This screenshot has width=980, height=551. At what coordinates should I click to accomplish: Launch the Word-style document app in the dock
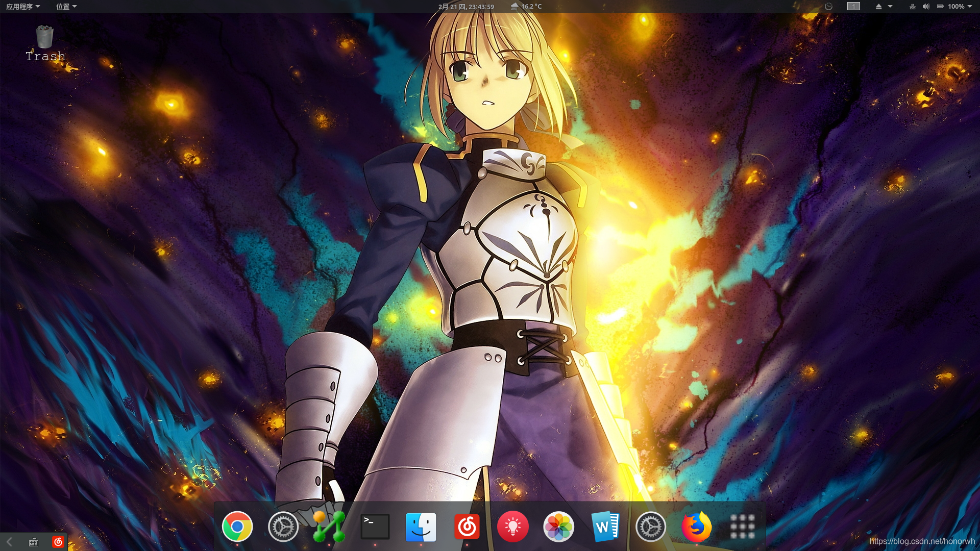click(605, 527)
